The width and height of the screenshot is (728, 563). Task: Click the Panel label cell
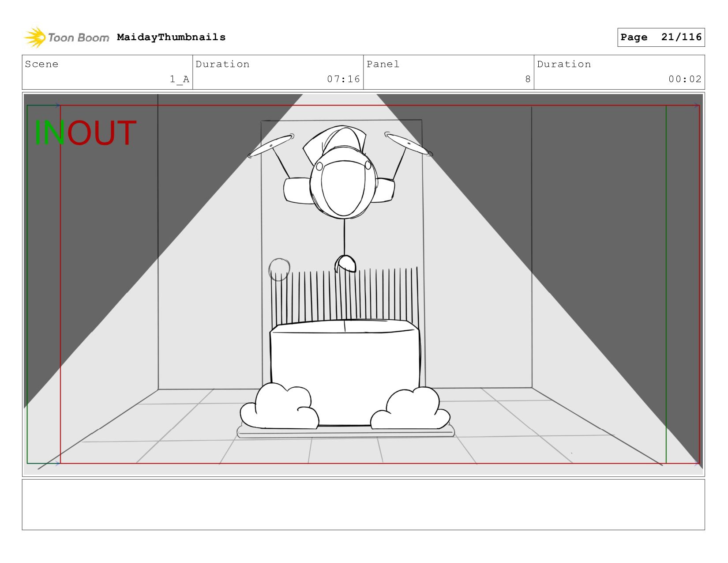[x=449, y=72]
